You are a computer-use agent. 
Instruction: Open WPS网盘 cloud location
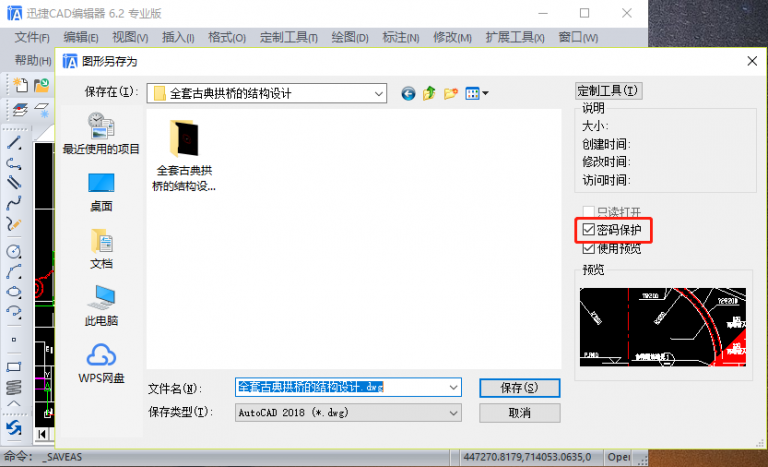click(x=101, y=364)
